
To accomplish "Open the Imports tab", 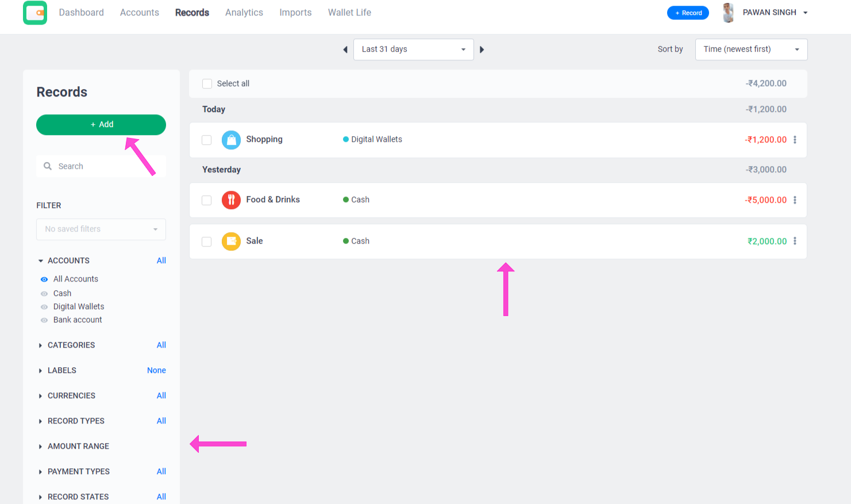I will [x=295, y=13].
